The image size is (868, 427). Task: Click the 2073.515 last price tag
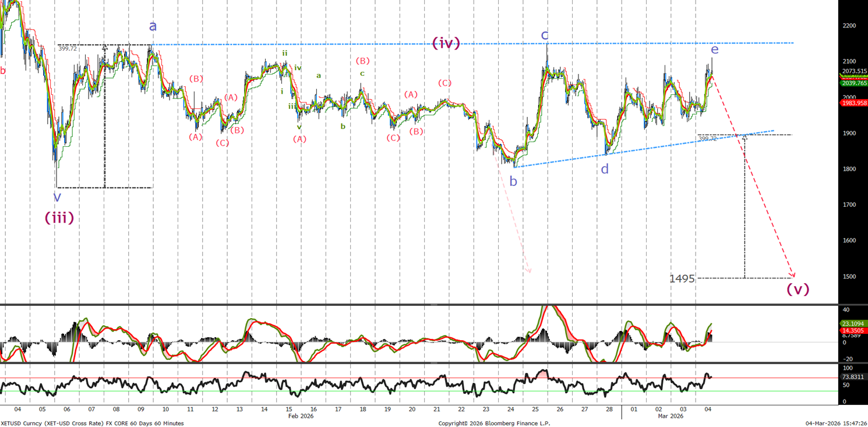853,71
